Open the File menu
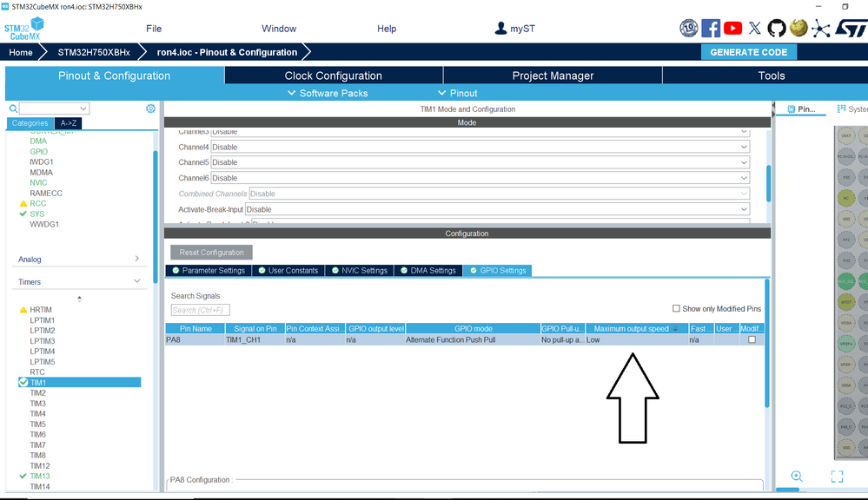Image resolution: width=868 pixels, height=500 pixels. click(154, 29)
